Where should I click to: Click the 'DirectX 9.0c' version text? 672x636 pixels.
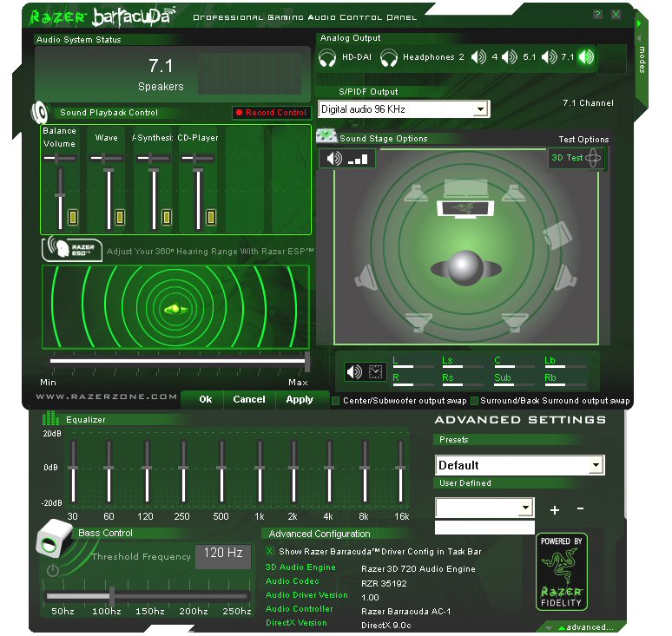(385, 626)
